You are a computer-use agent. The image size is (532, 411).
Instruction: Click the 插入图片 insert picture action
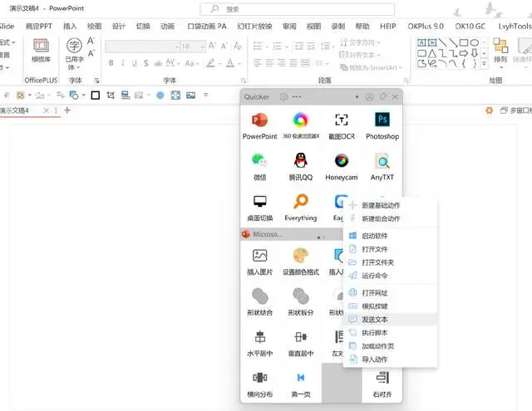click(259, 262)
